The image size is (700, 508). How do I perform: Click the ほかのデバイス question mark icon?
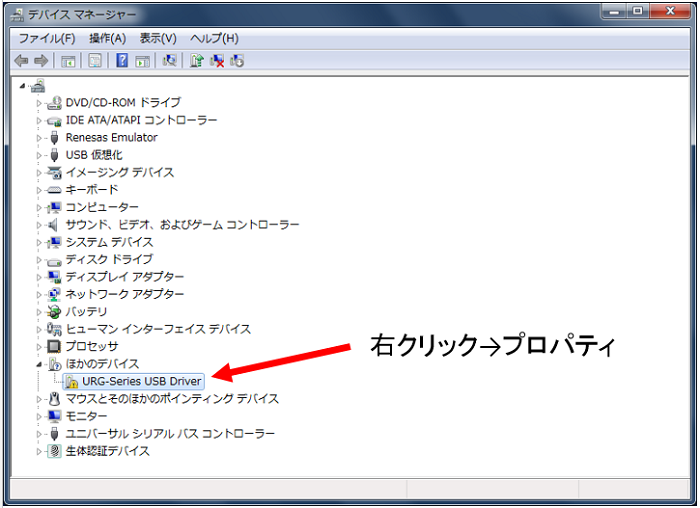point(54,364)
